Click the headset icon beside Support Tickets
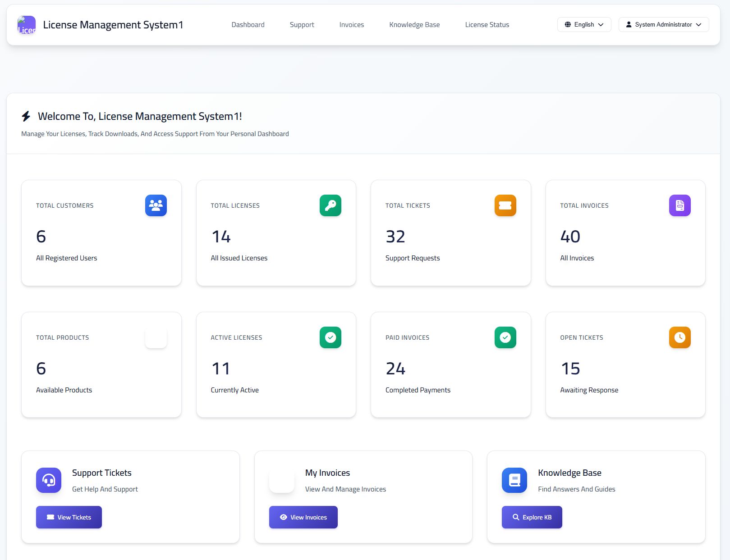Image resolution: width=730 pixels, height=560 pixels. tap(49, 480)
